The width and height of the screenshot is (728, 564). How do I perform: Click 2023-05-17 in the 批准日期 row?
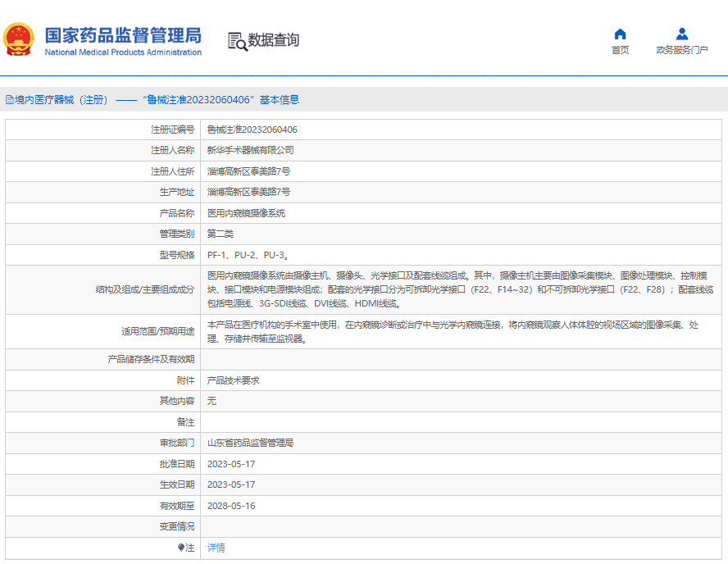click(231, 464)
